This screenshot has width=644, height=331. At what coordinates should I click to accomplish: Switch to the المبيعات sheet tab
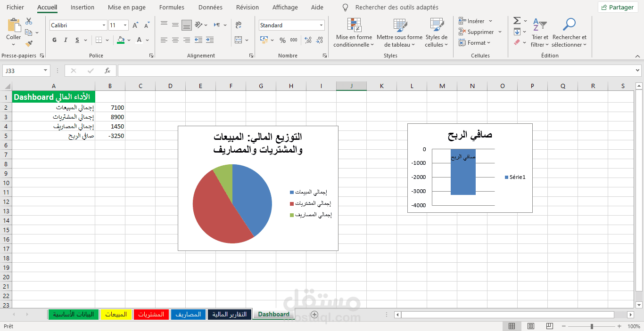pos(116,315)
